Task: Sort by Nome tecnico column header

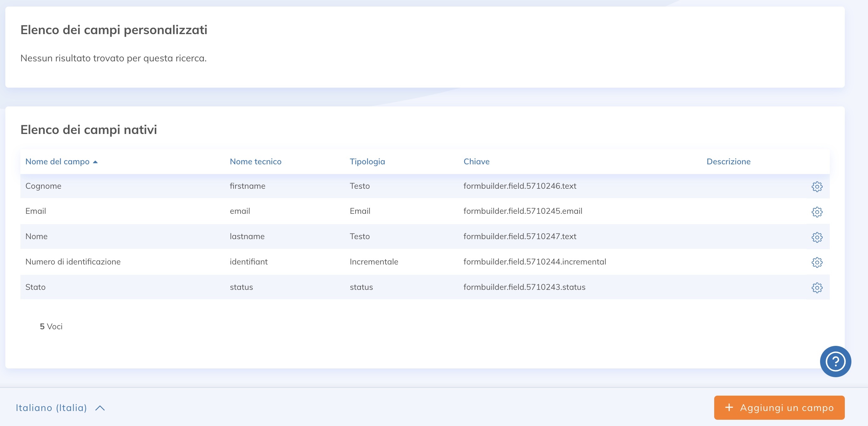Action: tap(255, 162)
